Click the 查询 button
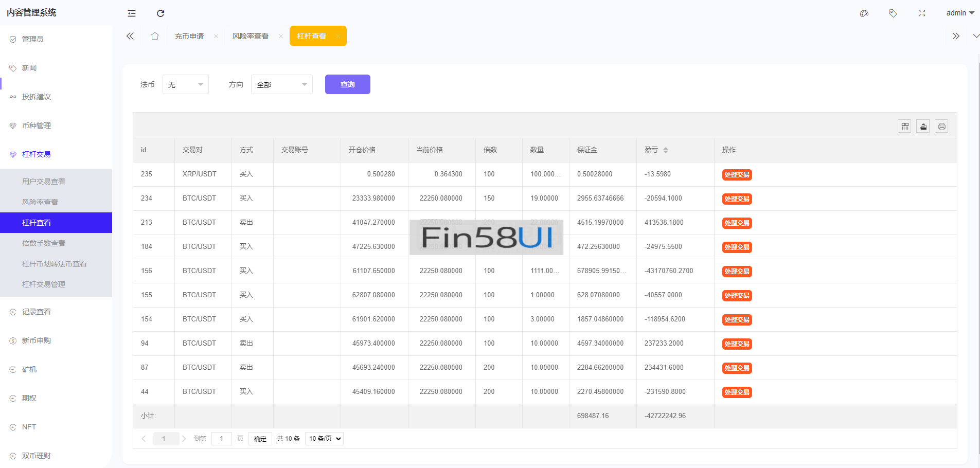The image size is (980, 468). (347, 84)
